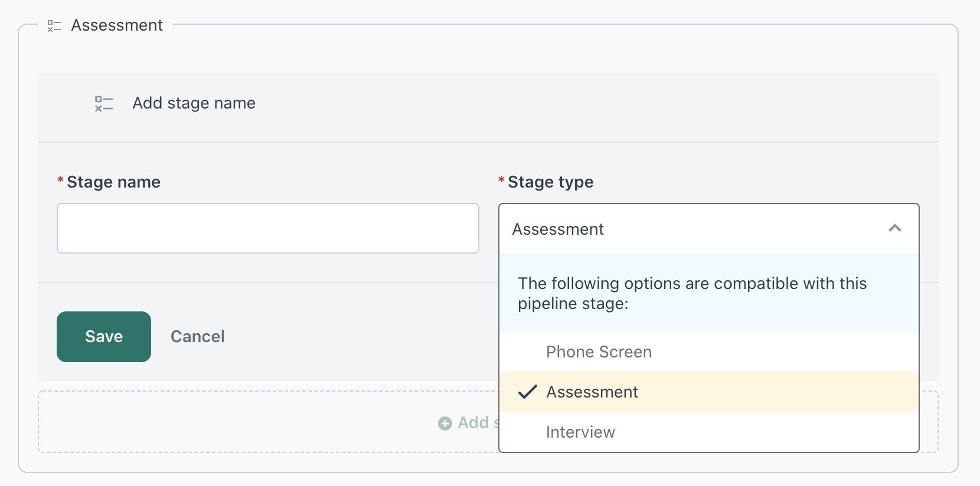
Task: Collapse the Stage type dropdown chevron
Action: pos(895,228)
